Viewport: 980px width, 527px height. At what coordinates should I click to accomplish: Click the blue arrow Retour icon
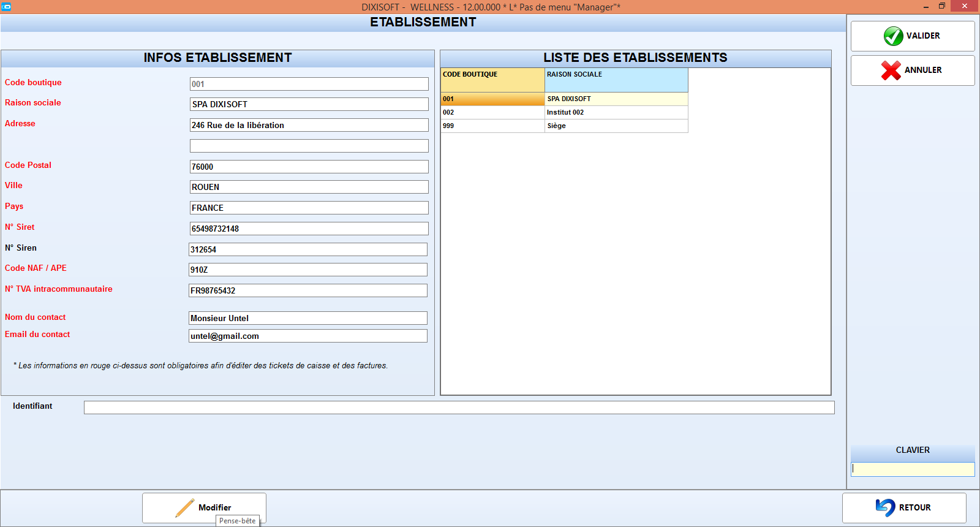click(885, 507)
